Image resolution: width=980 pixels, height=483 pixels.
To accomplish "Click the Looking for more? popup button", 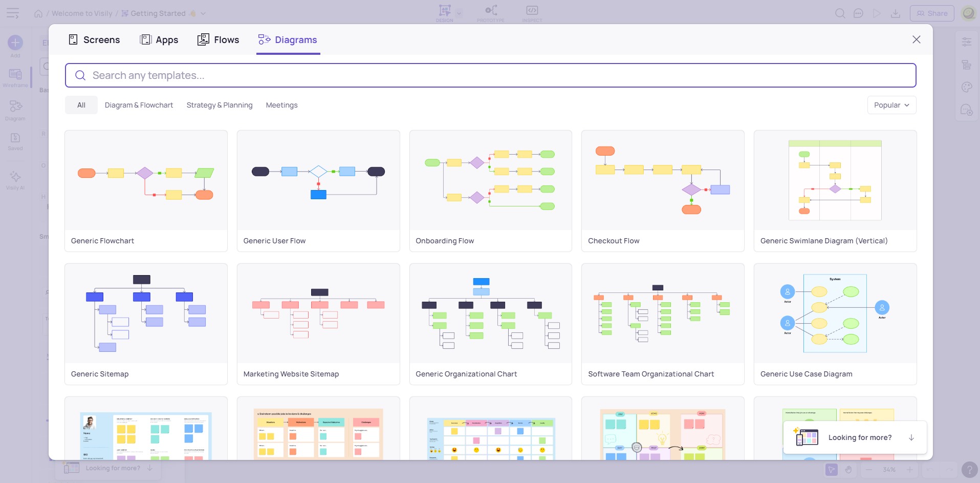I will coord(855,437).
